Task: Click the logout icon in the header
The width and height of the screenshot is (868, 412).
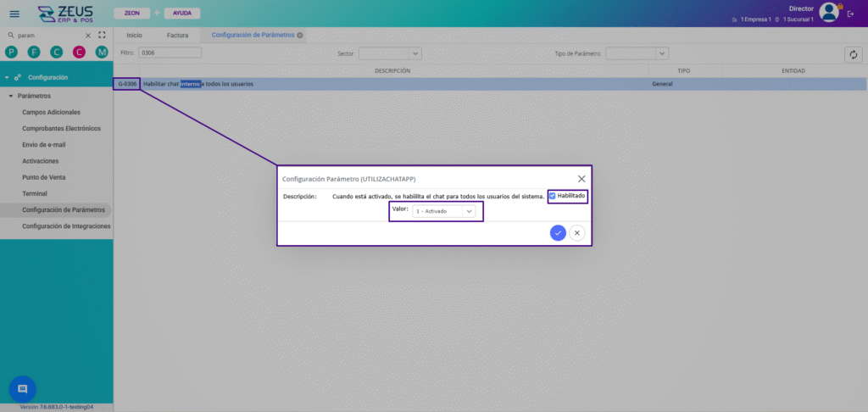Action: tap(850, 14)
